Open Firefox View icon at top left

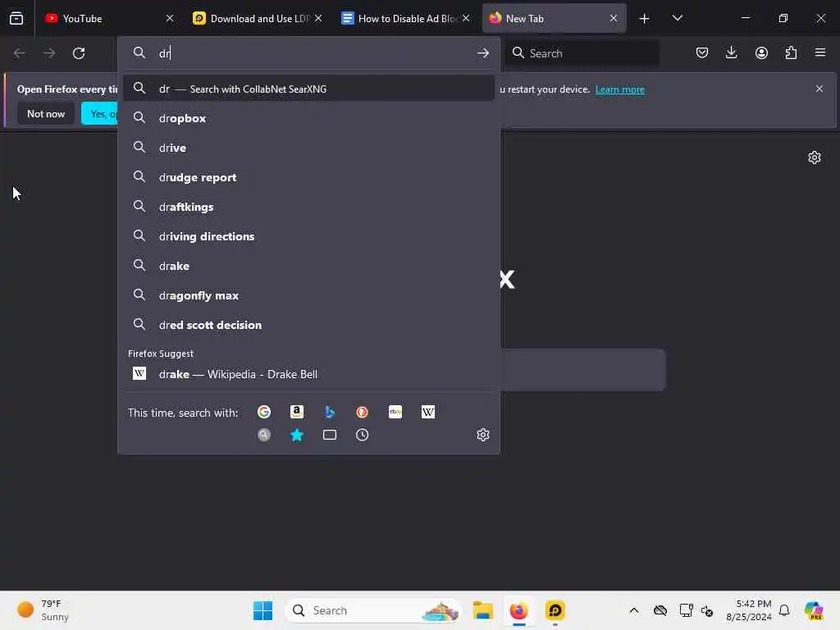[x=16, y=18]
